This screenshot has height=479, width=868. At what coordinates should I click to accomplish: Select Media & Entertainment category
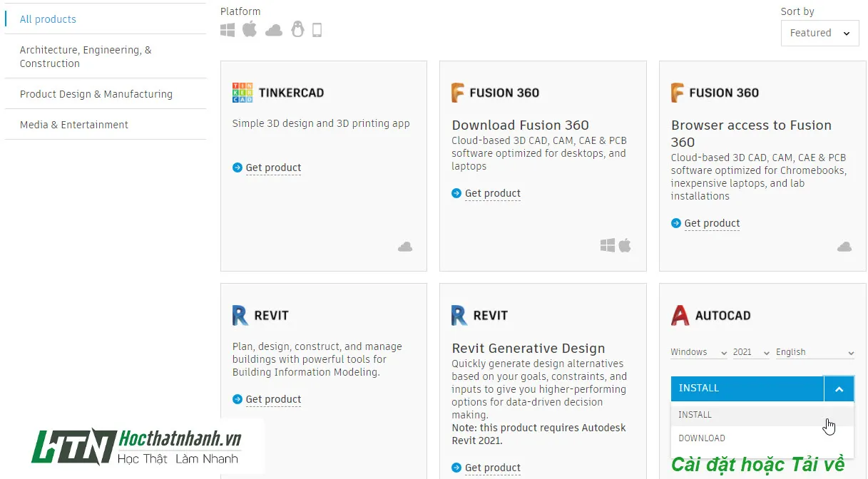(x=74, y=125)
